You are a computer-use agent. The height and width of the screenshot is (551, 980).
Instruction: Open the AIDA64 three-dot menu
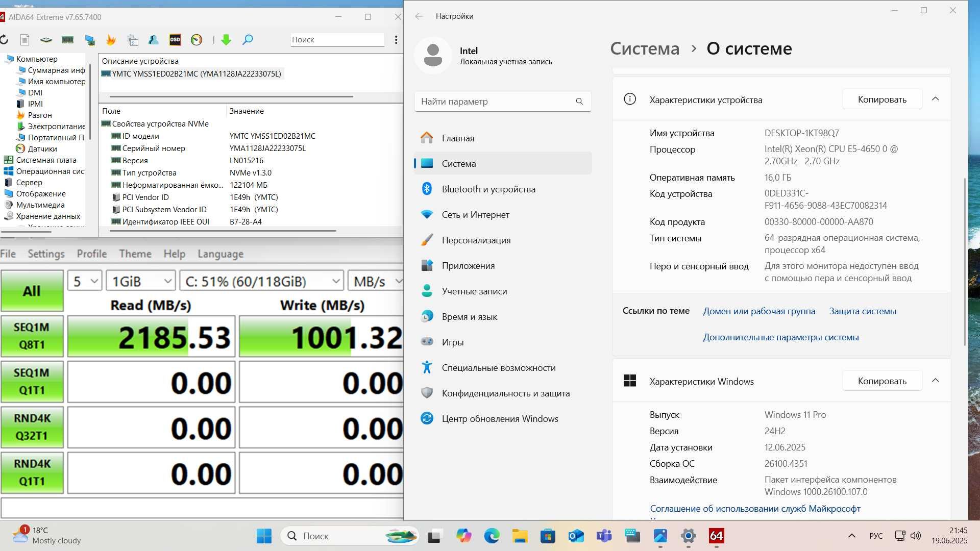pyautogui.click(x=396, y=40)
